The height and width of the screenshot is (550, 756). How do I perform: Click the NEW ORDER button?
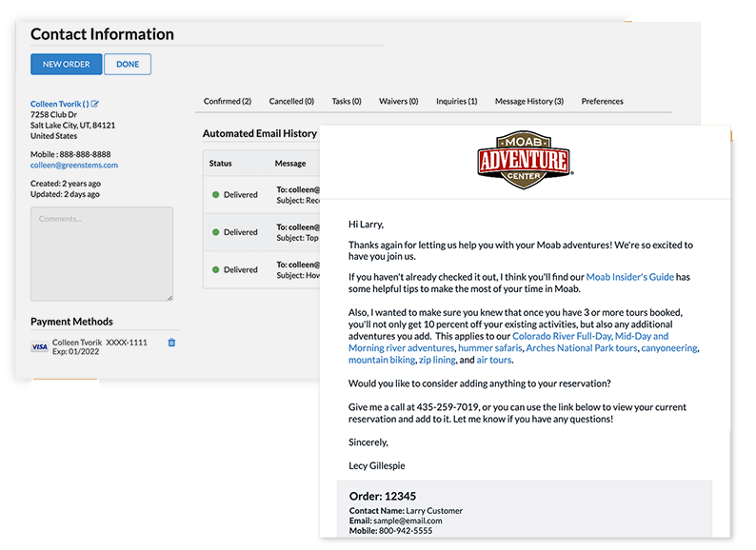coord(67,64)
